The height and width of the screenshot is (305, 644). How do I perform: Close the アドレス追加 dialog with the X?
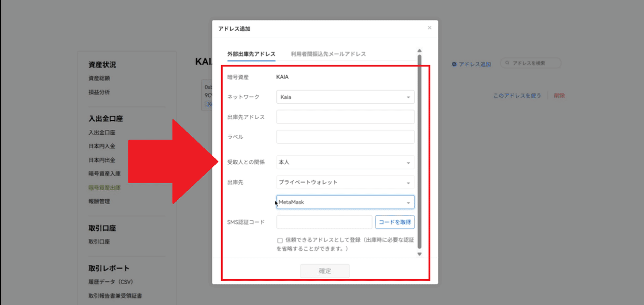tap(429, 28)
